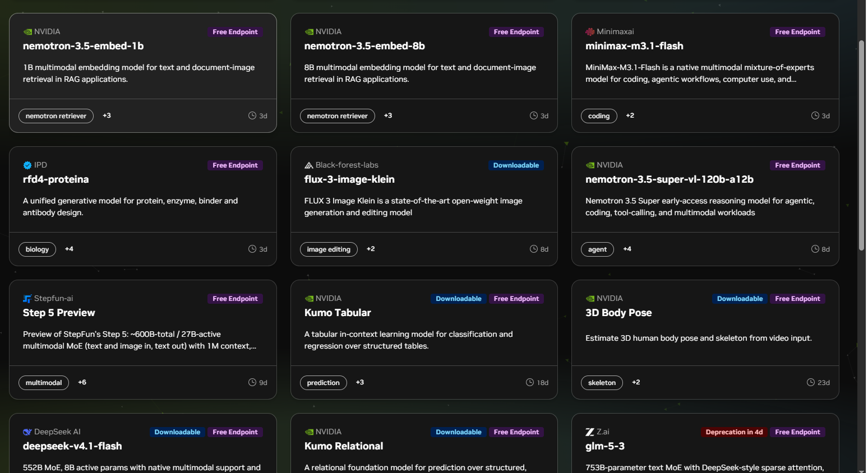
Task: Click the IPD verified badge icon
Action: point(27,165)
